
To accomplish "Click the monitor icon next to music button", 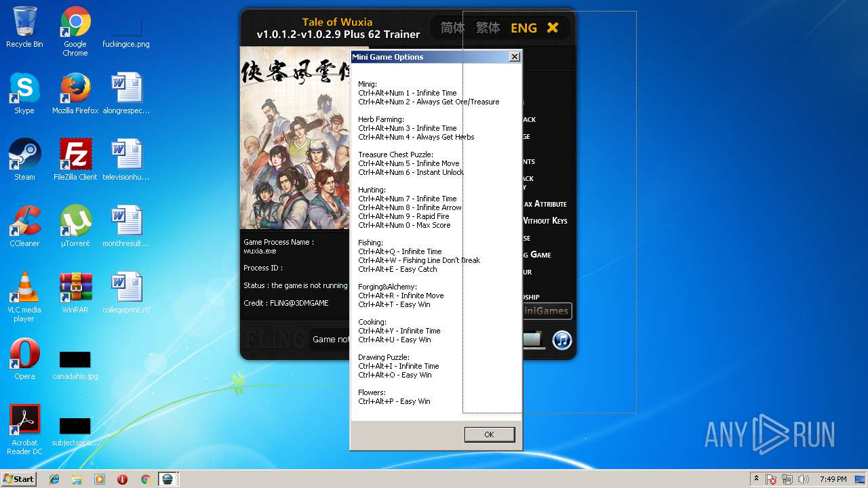I will pyautogui.click(x=533, y=340).
